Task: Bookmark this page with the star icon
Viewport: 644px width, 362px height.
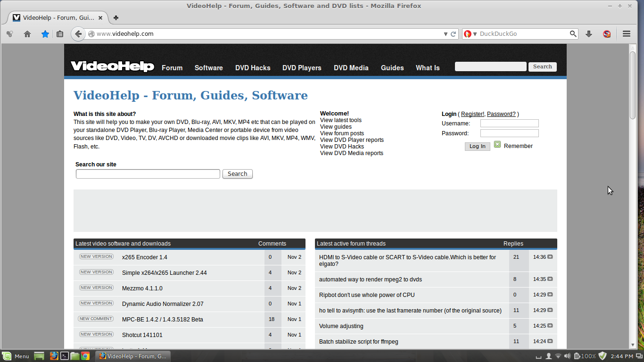Action: (x=45, y=34)
